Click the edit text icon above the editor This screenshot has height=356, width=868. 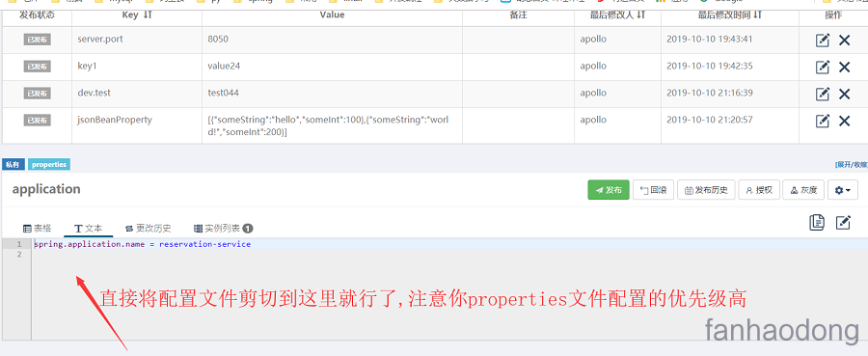pyautogui.click(x=843, y=222)
